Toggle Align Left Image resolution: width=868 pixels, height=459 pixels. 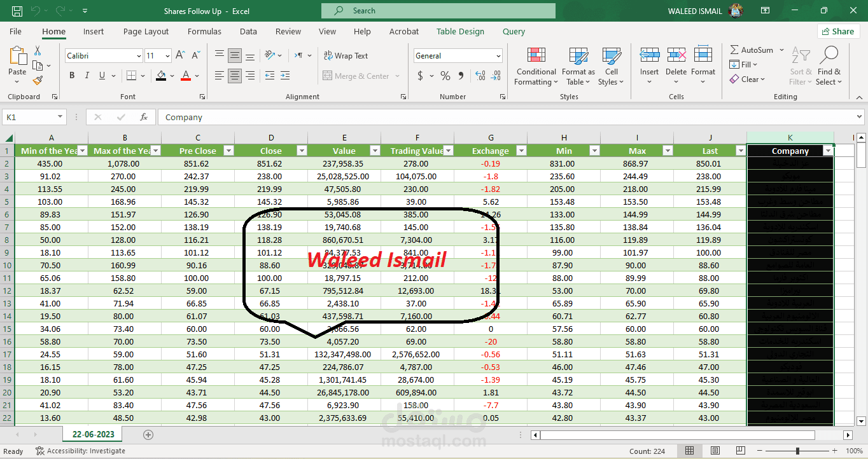pyautogui.click(x=220, y=76)
